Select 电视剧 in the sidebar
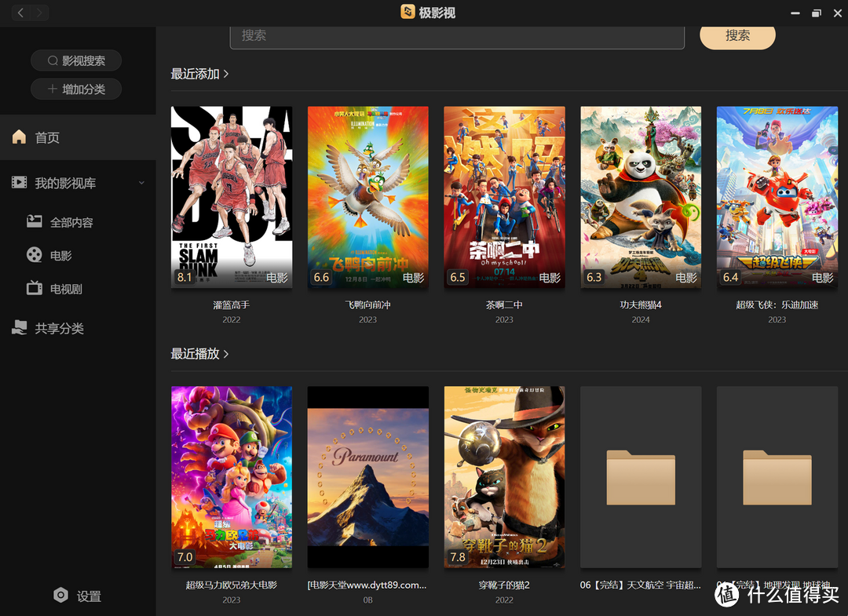Screen dimensions: 848x616 (x=66, y=289)
